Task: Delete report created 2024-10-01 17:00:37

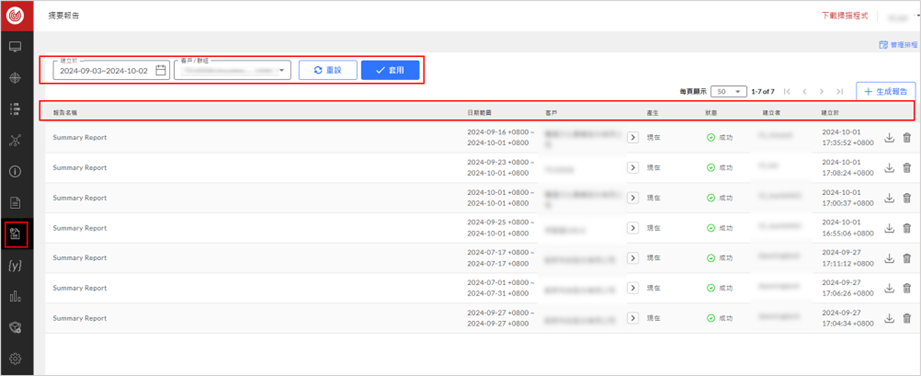Action: [x=907, y=198]
